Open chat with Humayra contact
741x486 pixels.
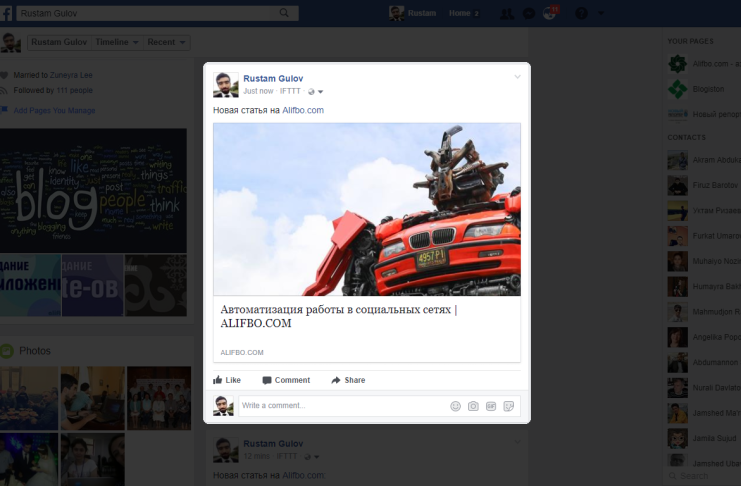[704, 286]
